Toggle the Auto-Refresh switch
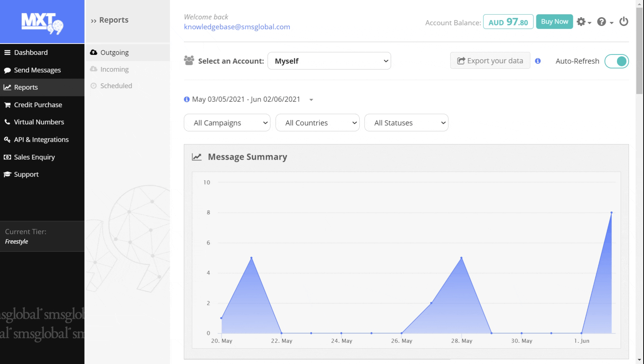This screenshot has height=364, width=644. point(616,61)
